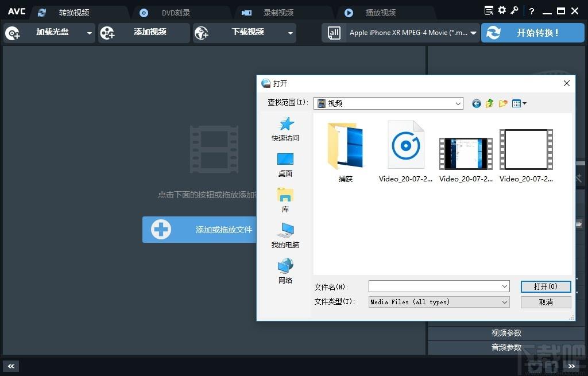Click the up-one-level folder icon
Screen dimensions: 588x376
tap(489, 103)
